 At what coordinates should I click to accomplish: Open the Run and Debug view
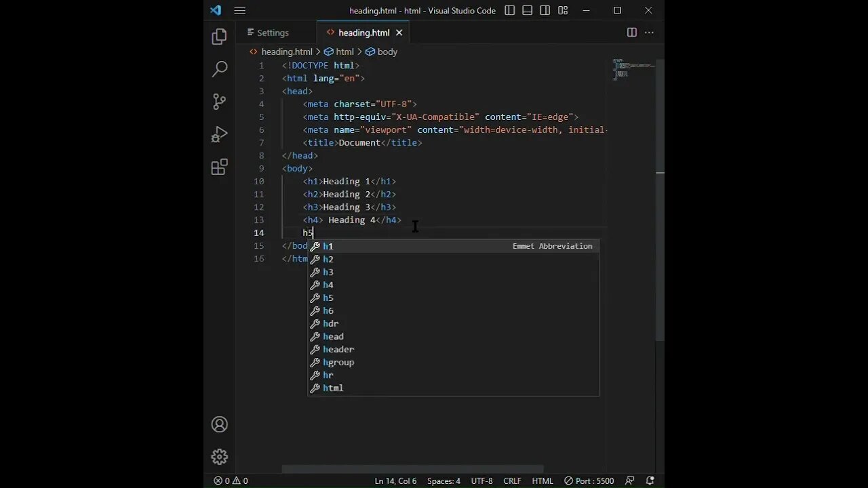(219, 134)
